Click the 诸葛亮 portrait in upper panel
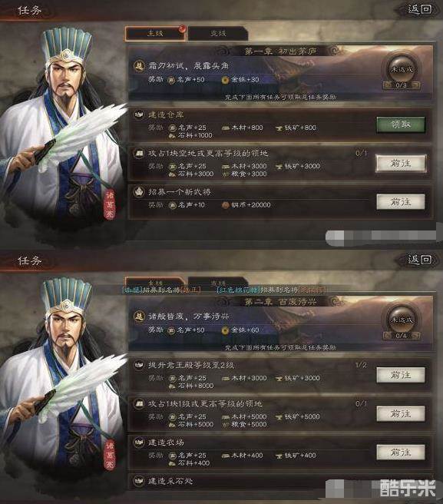 [63, 128]
